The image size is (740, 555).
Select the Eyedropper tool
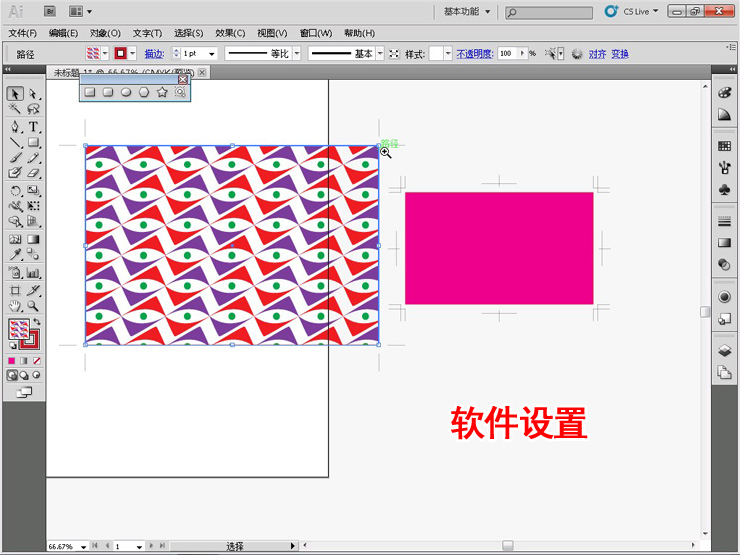[x=16, y=256]
